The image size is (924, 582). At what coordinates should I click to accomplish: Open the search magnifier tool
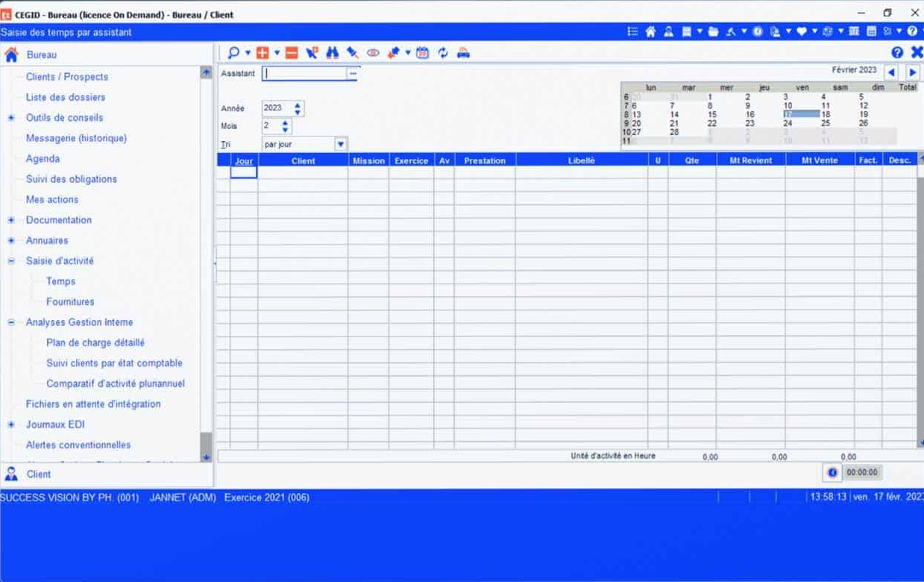(233, 52)
